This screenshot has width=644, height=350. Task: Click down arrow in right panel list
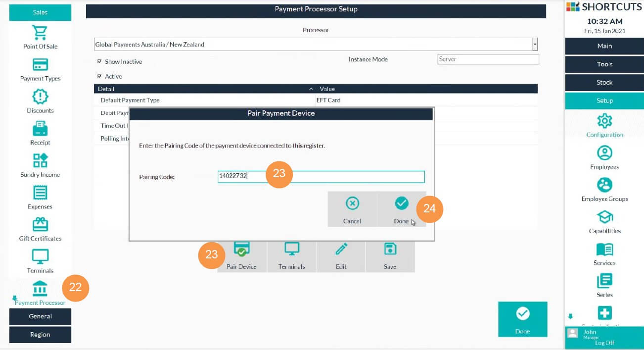coord(570,316)
